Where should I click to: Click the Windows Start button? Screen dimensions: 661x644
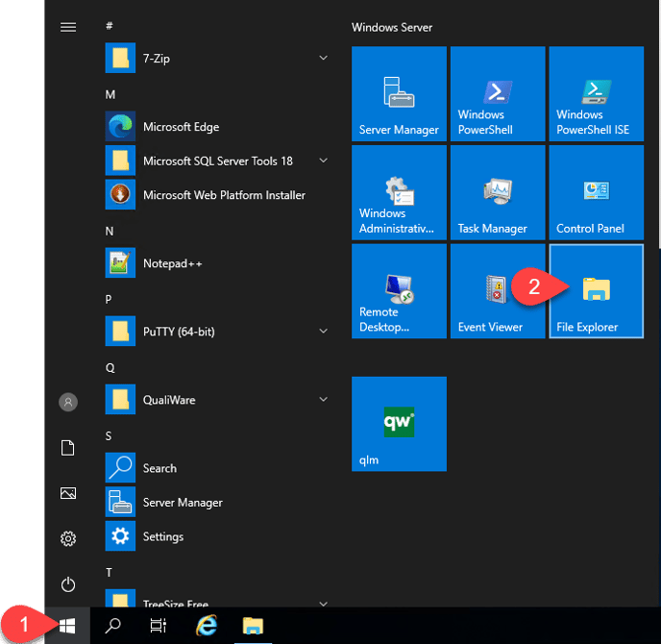67,626
